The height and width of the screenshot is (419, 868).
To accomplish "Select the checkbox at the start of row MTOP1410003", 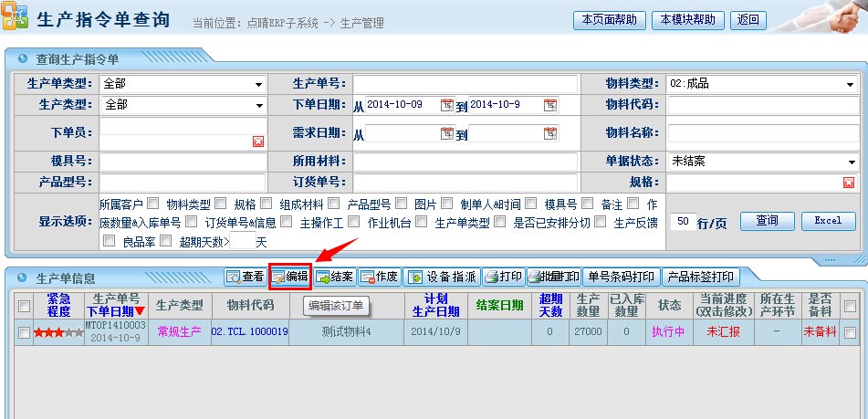I will tap(24, 332).
